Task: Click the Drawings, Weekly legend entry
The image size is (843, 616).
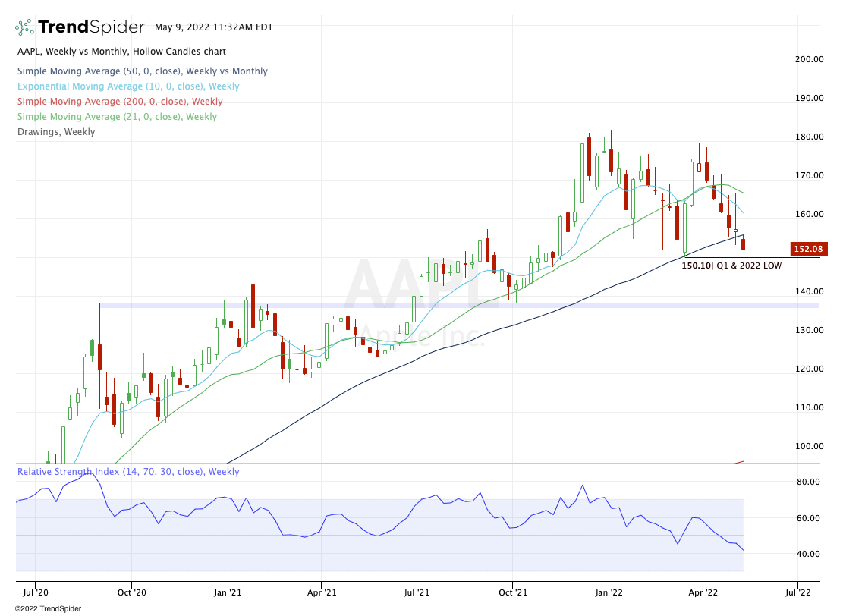Action: click(56, 132)
